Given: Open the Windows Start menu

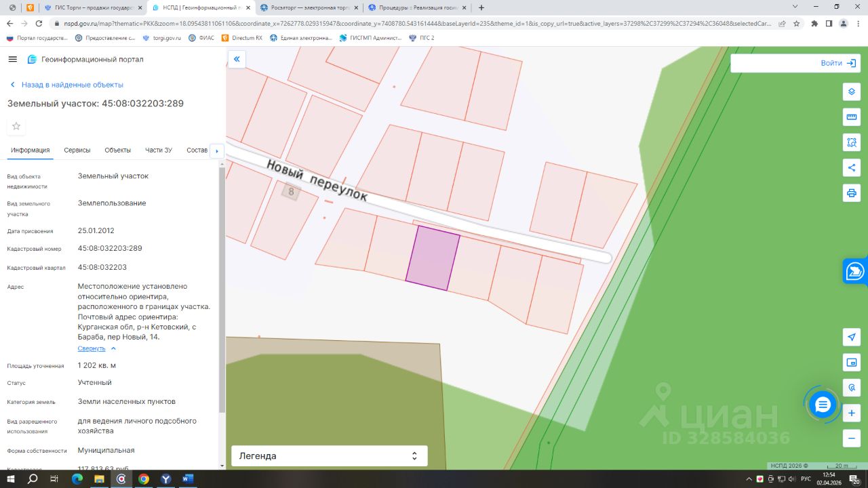Looking at the screenshot, I should coord(12,479).
